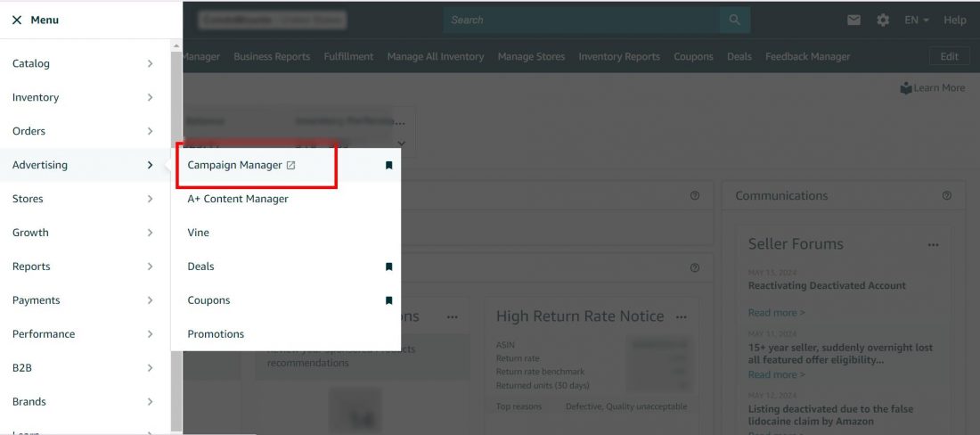This screenshot has height=435, width=980.
Task: Expand the Catalog chevron arrow
Action: click(150, 63)
